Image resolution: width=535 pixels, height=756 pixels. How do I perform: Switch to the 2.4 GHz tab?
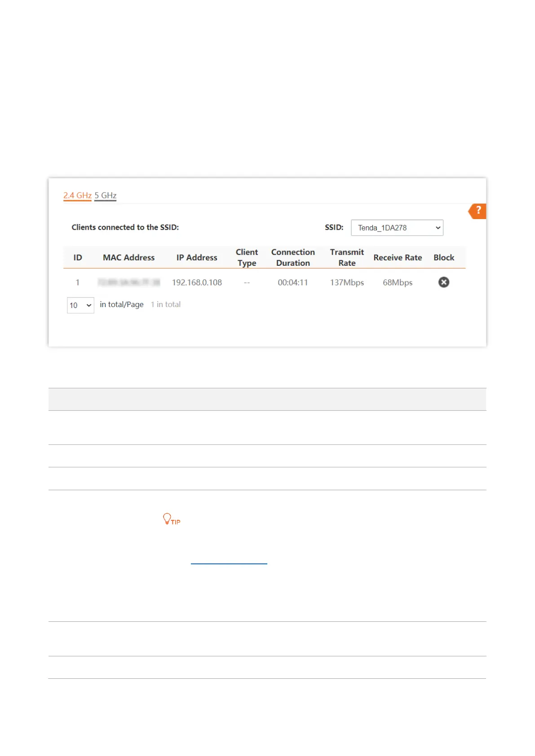coord(77,195)
